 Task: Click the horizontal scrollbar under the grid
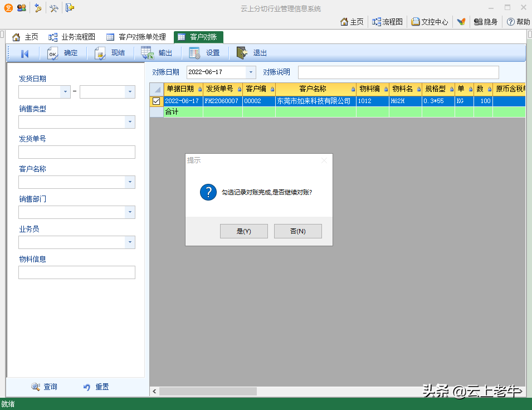click(208, 392)
